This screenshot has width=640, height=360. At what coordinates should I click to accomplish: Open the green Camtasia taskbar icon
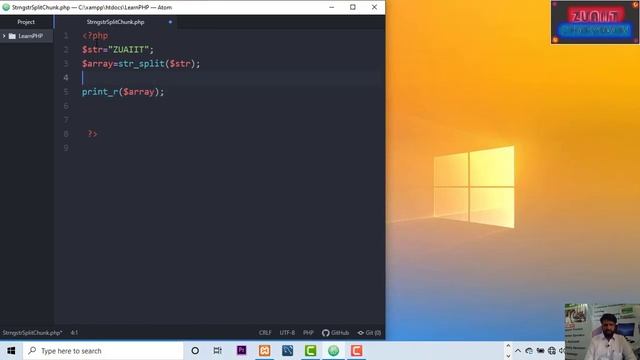311,350
